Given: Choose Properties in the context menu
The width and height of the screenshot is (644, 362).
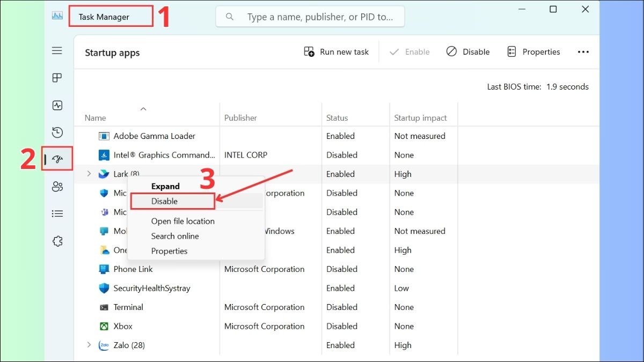Looking at the screenshot, I should tap(170, 251).
